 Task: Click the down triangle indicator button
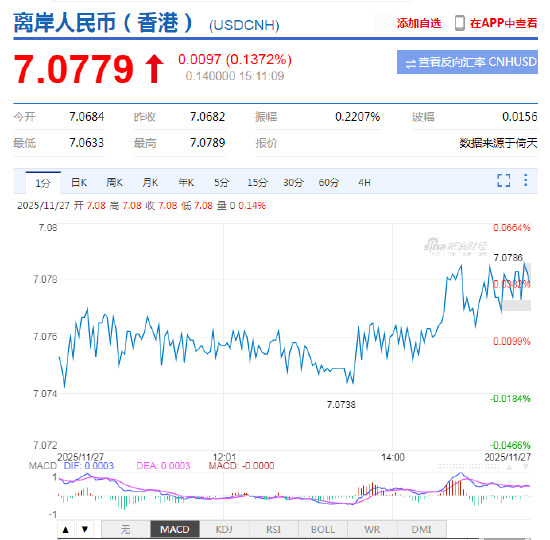click(85, 529)
